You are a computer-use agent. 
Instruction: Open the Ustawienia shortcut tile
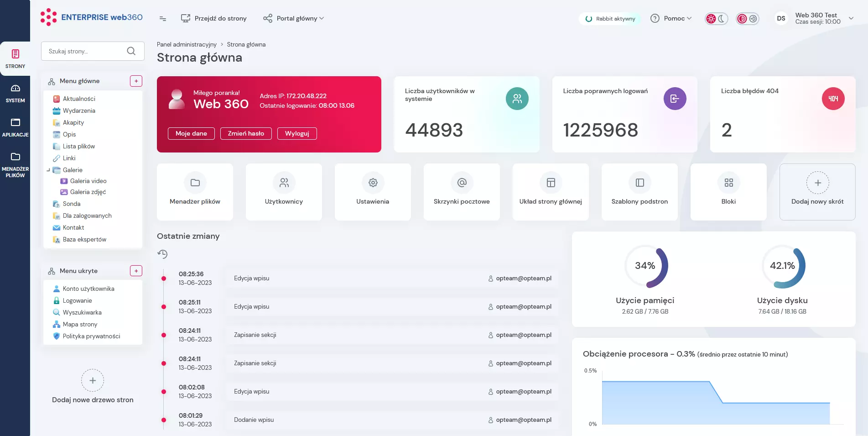click(373, 192)
